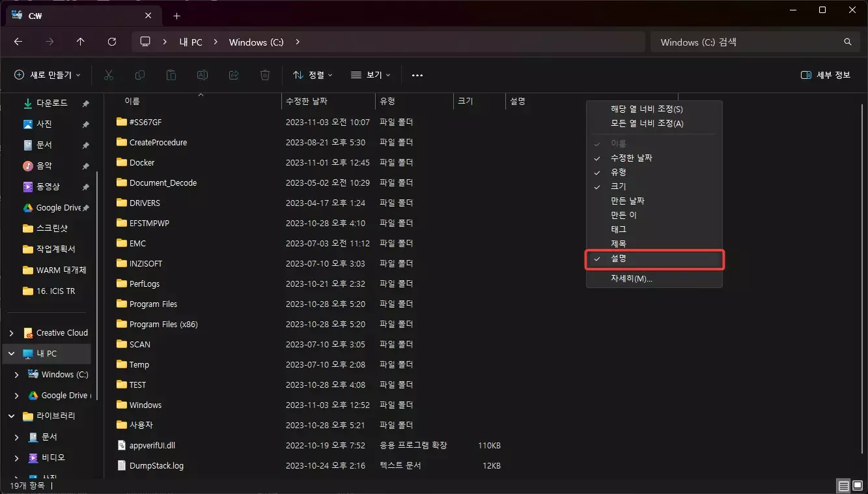Image resolution: width=868 pixels, height=494 pixels.
Task: Select WARM 대개체 folder in sidebar
Action: [x=56, y=270]
